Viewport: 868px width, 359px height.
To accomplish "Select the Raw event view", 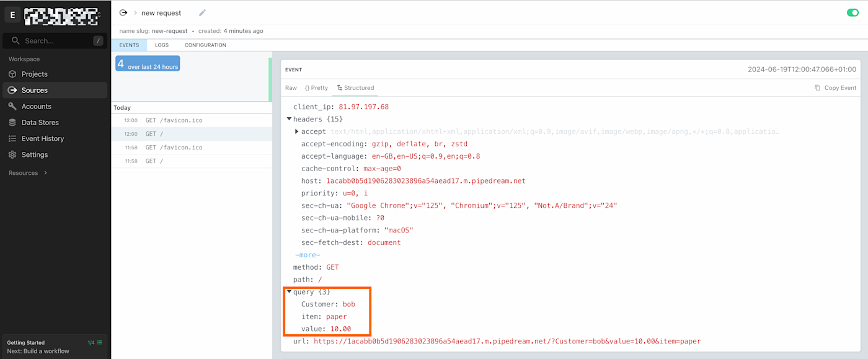I will point(291,88).
